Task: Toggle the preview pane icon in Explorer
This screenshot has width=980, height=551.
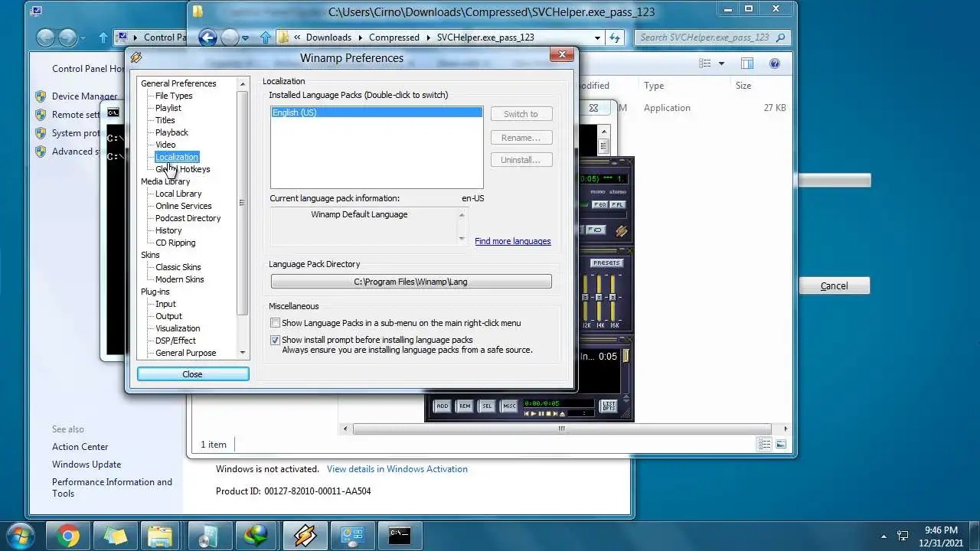Action: pyautogui.click(x=747, y=64)
